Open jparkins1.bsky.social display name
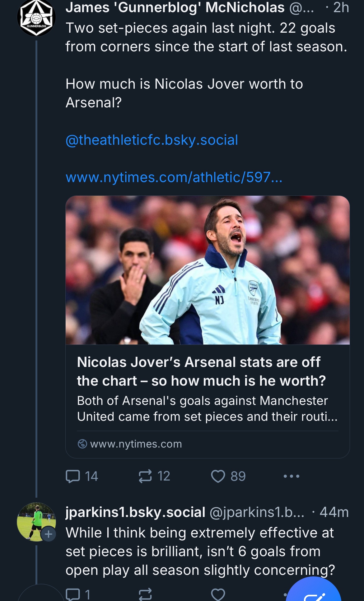Viewport: 364px width, 601px height. pyautogui.click(x=135, y=512)
